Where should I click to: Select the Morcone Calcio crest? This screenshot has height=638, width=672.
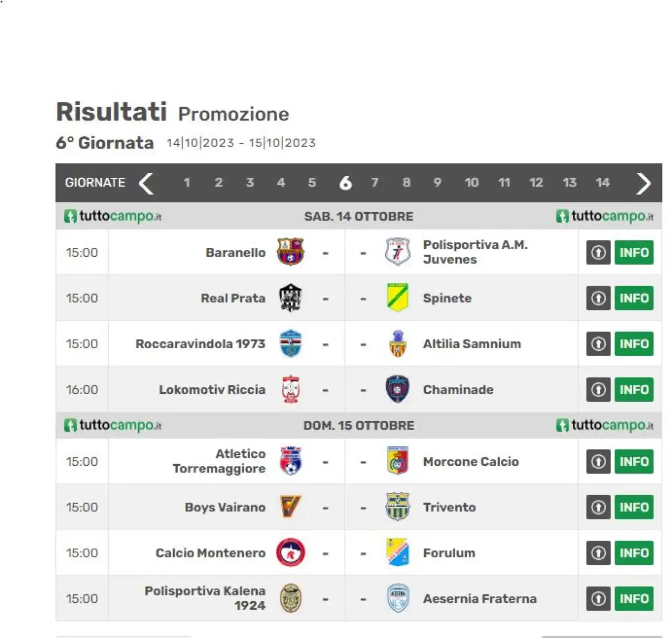coord(397,461)
